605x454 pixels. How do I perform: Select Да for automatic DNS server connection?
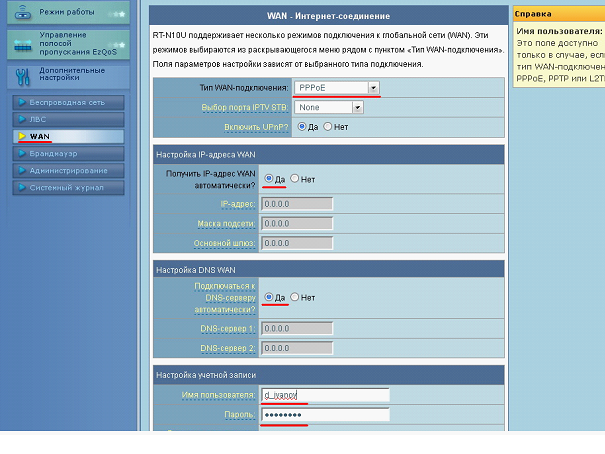click(269, 297)
